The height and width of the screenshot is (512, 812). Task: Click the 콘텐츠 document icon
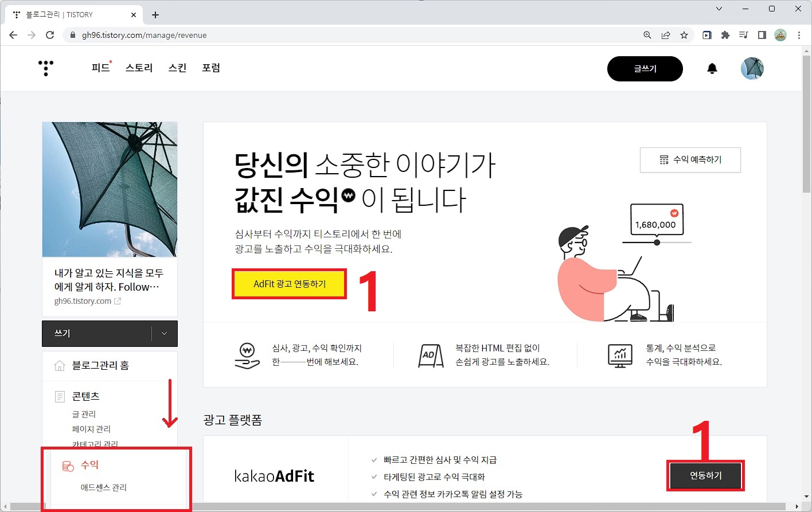[60, 397]
